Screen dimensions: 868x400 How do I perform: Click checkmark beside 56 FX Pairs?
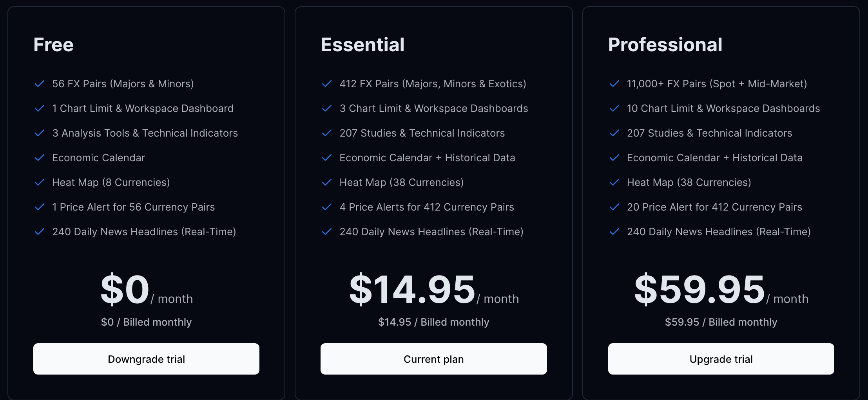tap(40, 84)
